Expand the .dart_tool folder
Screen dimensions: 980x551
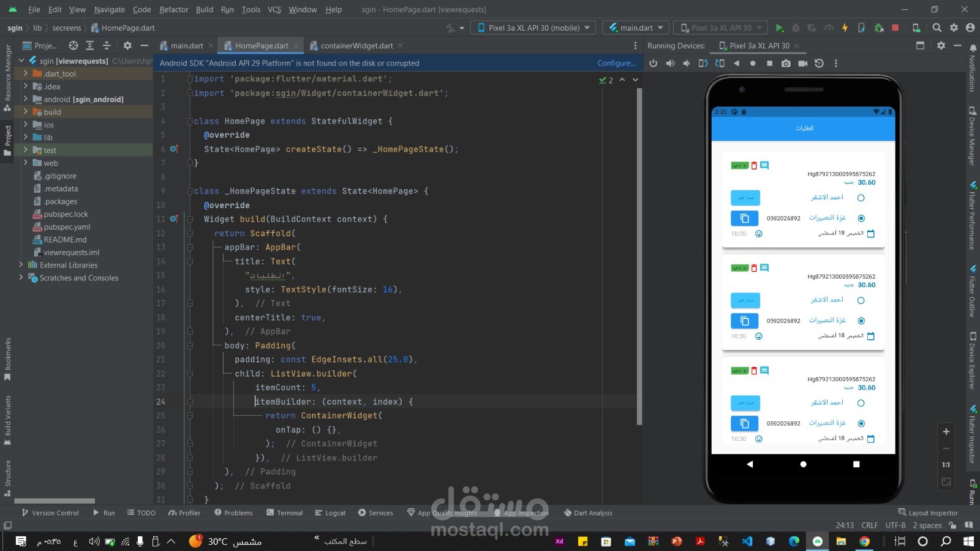25,73
